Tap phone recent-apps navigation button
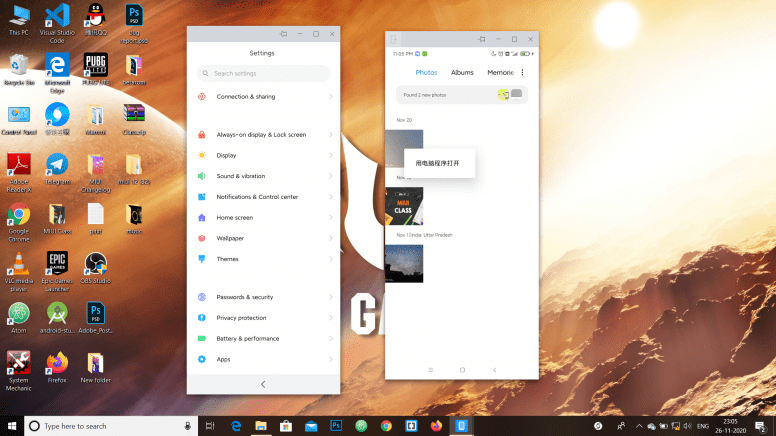This screenshot has height=436, width=776. pyautogui.click(x=431, y=370)
